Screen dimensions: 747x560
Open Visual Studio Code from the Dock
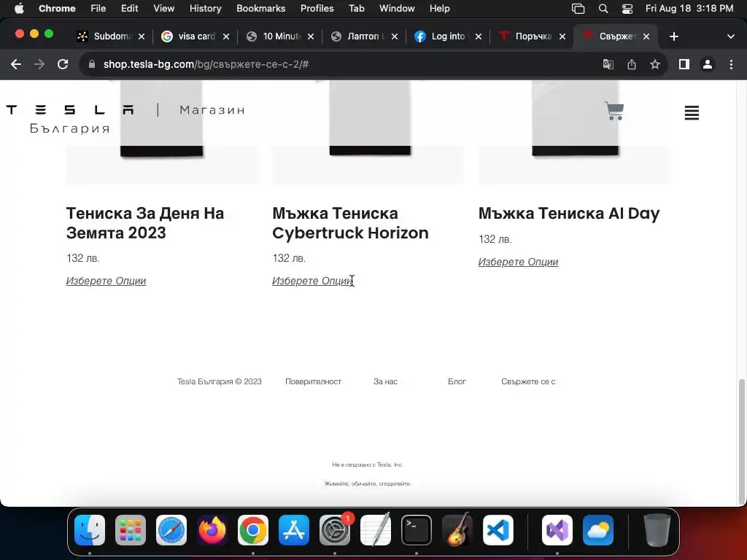pyautogui.click(x=498, y=530)
